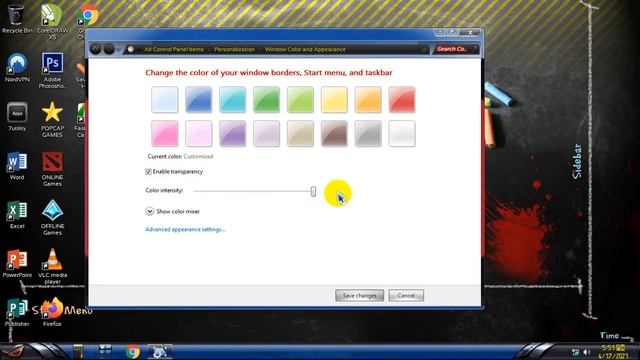640x360 pixels.
Task: Open the VLC media player shortcut
Action: (x=52, y=266)
